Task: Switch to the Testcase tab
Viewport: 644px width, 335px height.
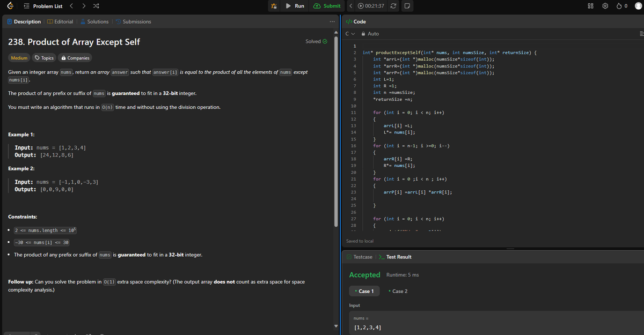Action: 360,257
